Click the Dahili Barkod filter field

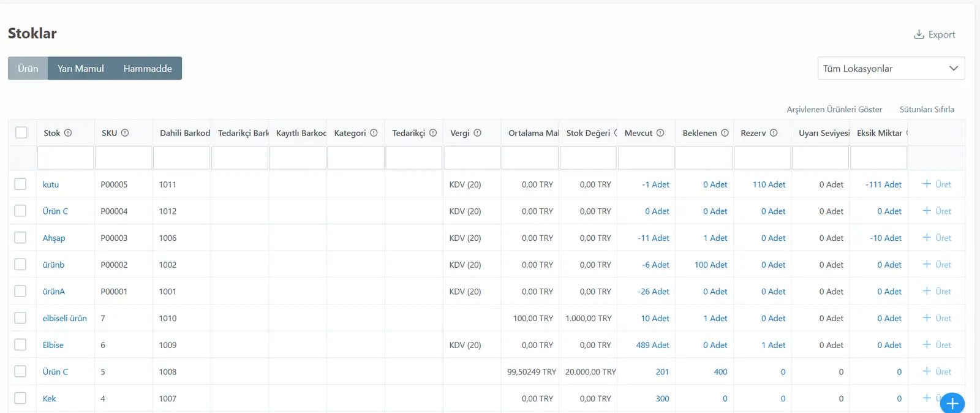(x=181, y=157)
